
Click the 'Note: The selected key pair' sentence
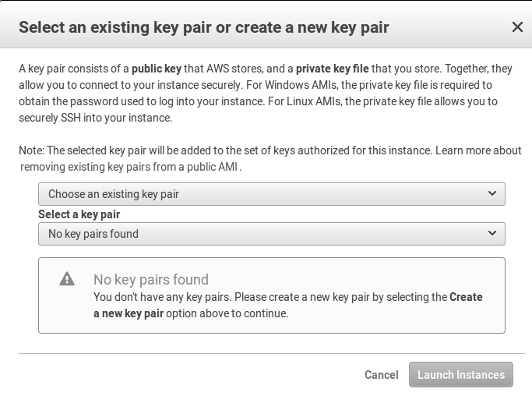(225, 150)
